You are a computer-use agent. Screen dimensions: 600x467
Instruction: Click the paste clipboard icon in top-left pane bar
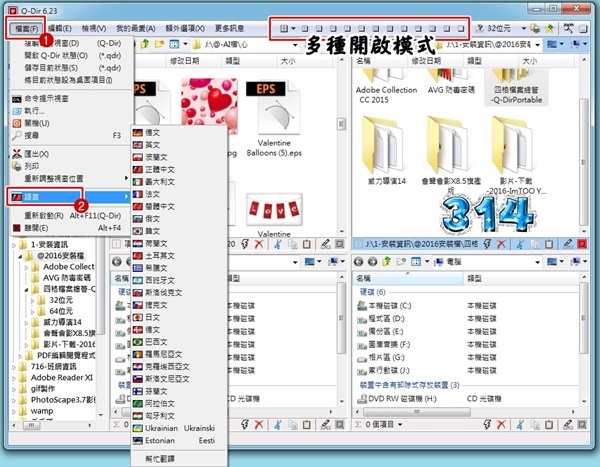307,244
